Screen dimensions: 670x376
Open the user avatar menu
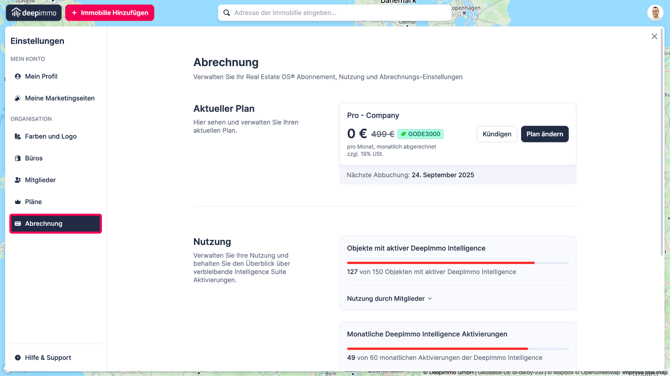(x=655, y=13)
